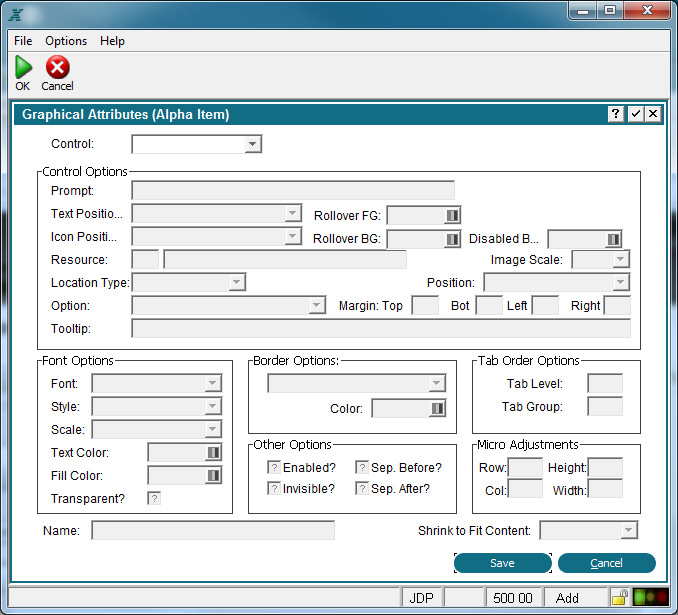Click into the Name input field
This screenshot has width=678, height=615.
coord(213,530)
